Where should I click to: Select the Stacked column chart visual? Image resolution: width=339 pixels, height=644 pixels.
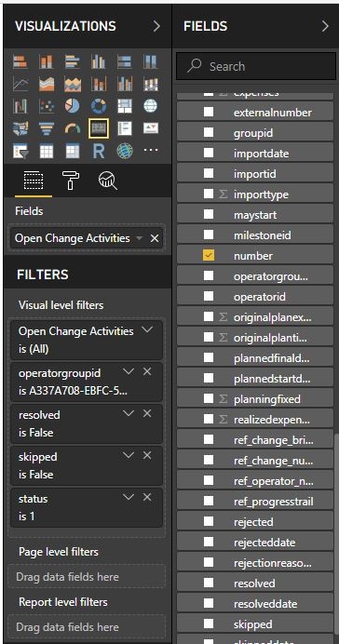46,62
